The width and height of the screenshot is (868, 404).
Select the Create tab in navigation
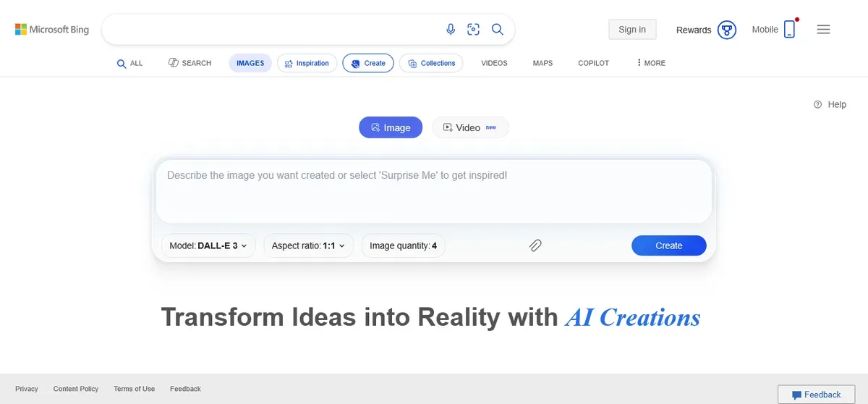tap(368, 63)
